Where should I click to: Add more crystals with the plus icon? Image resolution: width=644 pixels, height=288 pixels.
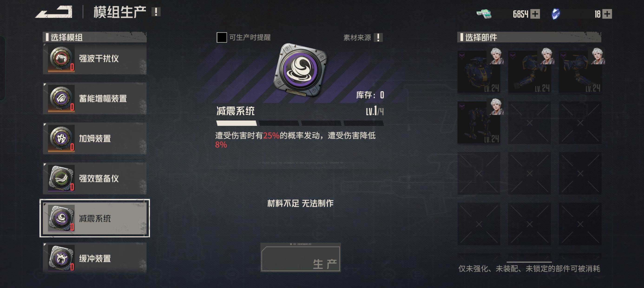(607, 14)
